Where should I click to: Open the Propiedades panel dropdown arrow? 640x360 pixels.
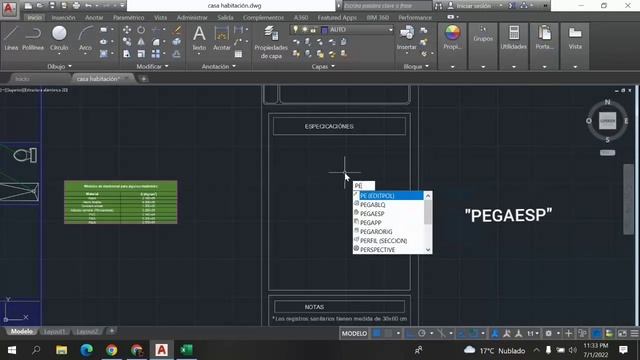tap(452, 66)
